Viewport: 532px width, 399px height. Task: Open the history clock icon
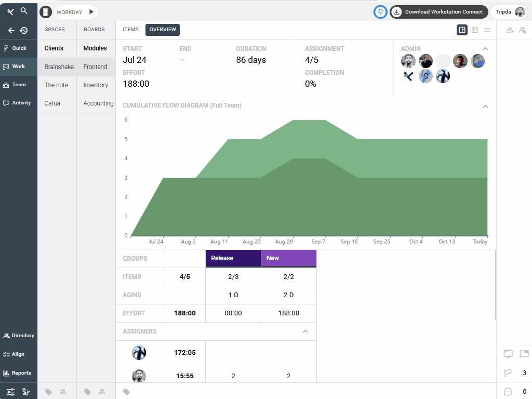24,30
